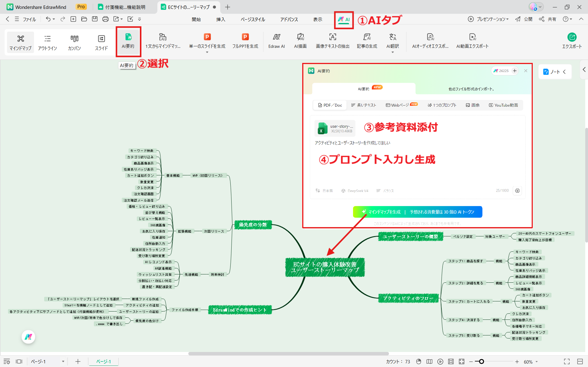Click the 公開 button

tap(524, 19)
